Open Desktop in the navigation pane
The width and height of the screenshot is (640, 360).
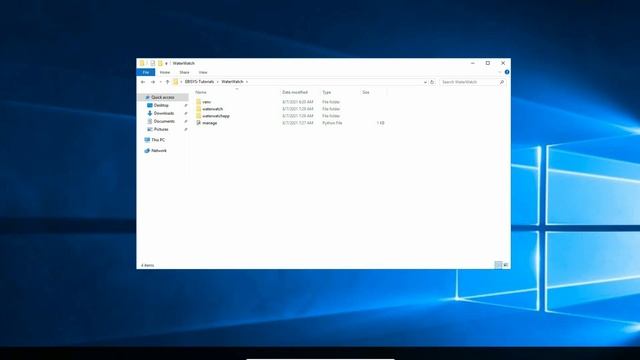(x=161, y=105)
